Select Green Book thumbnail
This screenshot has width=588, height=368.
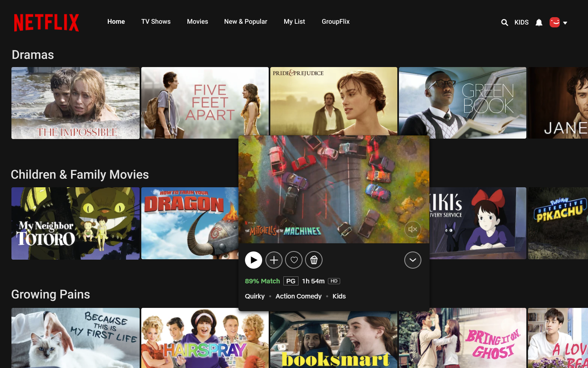[463, 103]
